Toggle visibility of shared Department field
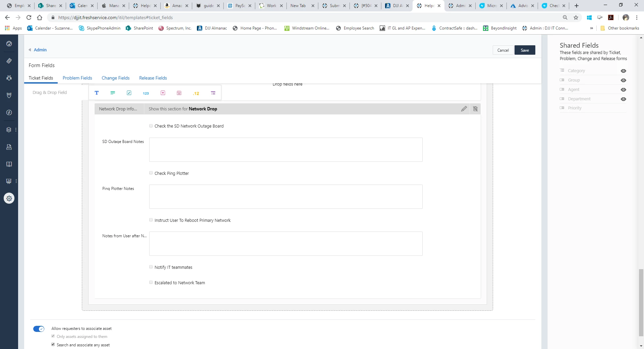 pos(624,99)
